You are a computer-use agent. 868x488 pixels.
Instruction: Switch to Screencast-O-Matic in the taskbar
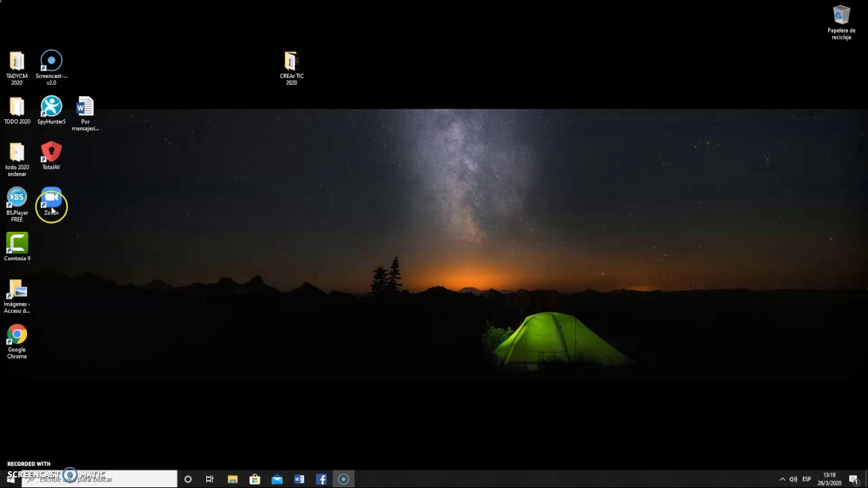coord(344,479)
